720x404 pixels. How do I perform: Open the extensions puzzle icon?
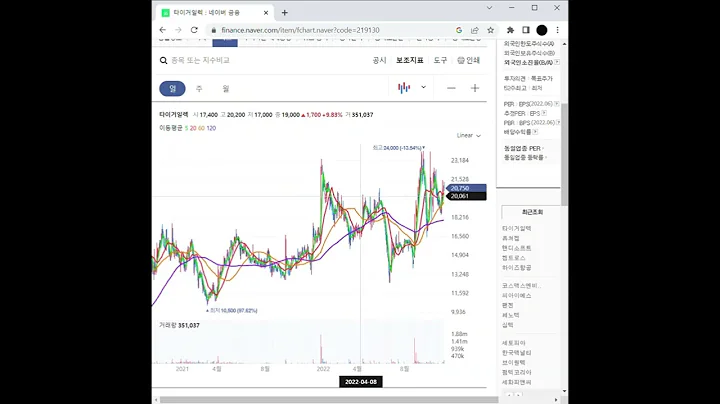point(510,30)
